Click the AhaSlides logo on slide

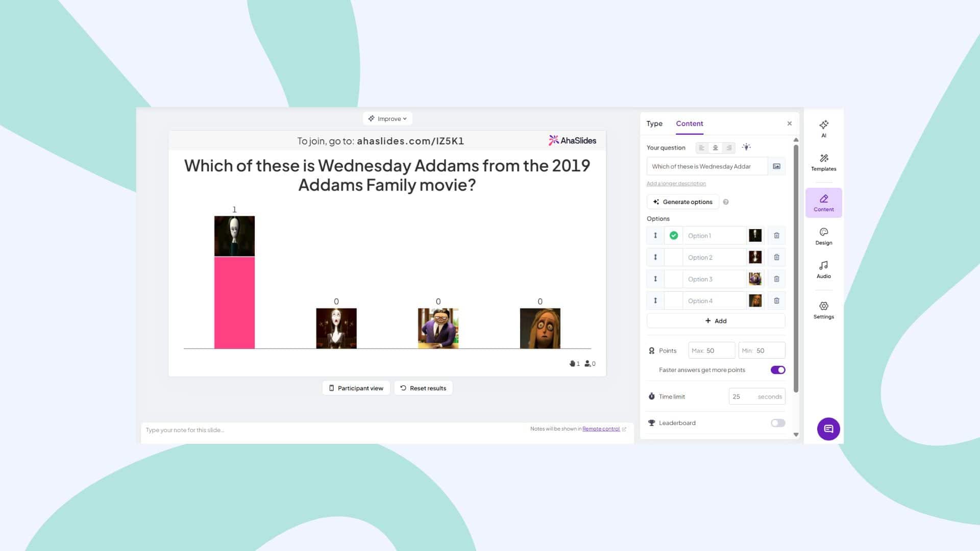pos(572,140)
